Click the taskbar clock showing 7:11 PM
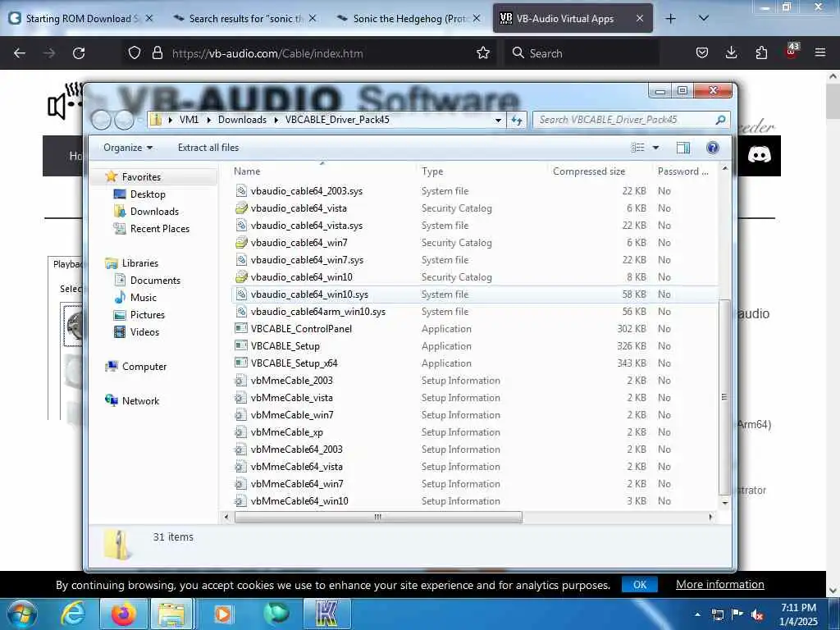Viewport: 840px width, 630px height. [798, 614]
